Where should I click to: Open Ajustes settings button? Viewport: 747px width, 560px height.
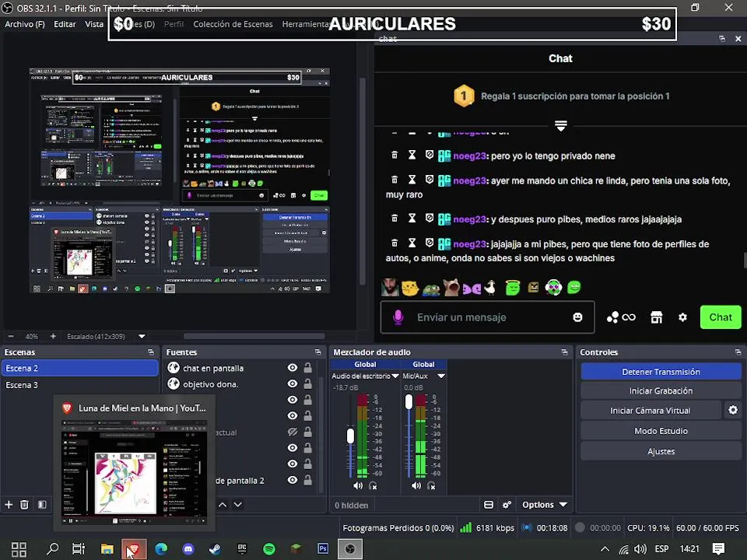click(661, 451)
